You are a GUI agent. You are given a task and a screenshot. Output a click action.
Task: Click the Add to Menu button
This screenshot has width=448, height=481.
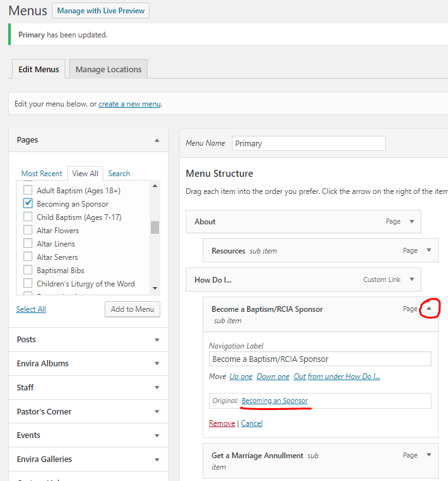click(x=132, y=309)
